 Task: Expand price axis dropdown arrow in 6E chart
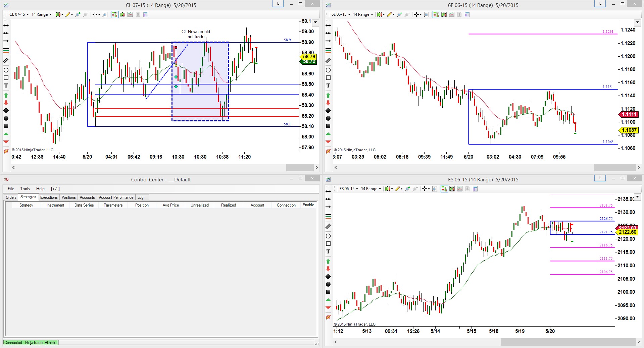point(637,22)
